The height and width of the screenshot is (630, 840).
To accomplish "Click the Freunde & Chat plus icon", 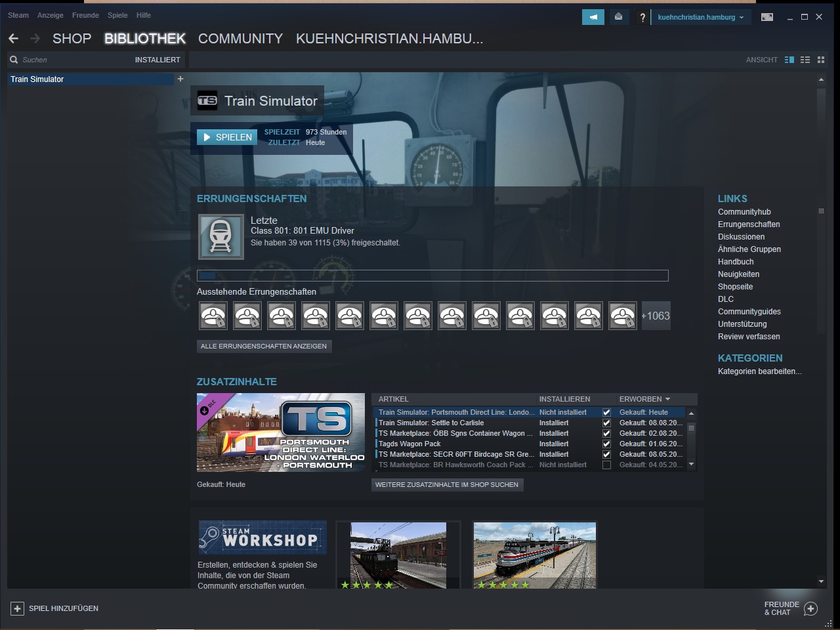I will click(810, 608).
